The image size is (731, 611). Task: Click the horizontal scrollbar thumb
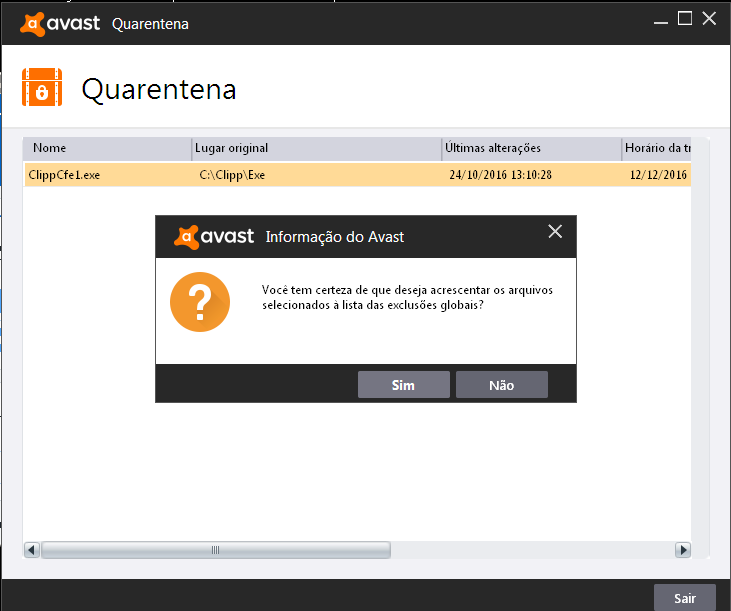(215, 550)
